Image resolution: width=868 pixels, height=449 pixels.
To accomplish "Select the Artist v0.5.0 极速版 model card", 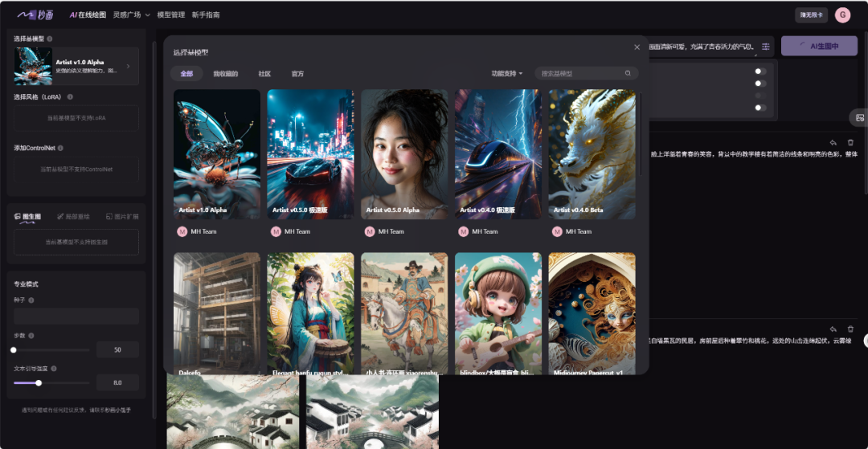I will pos(310,154).
